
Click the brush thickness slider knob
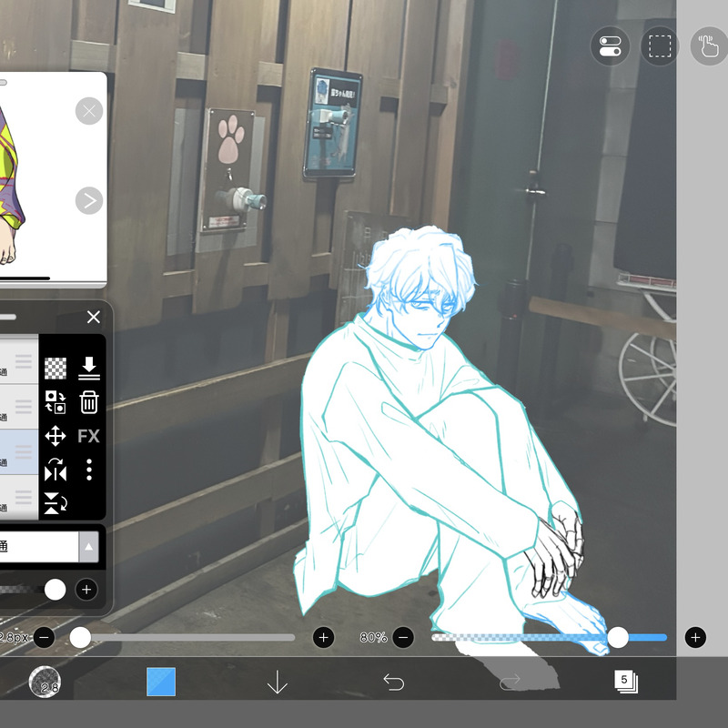(80, 638)
